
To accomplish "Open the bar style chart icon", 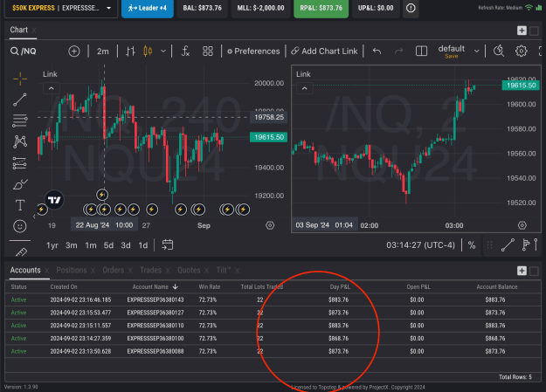I will click(130, 52).
